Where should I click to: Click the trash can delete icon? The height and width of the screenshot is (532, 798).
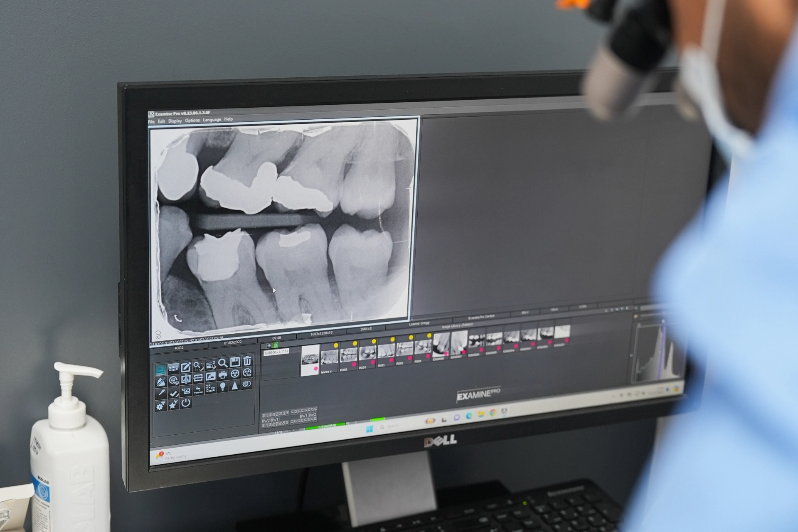[x=247, y=361]
